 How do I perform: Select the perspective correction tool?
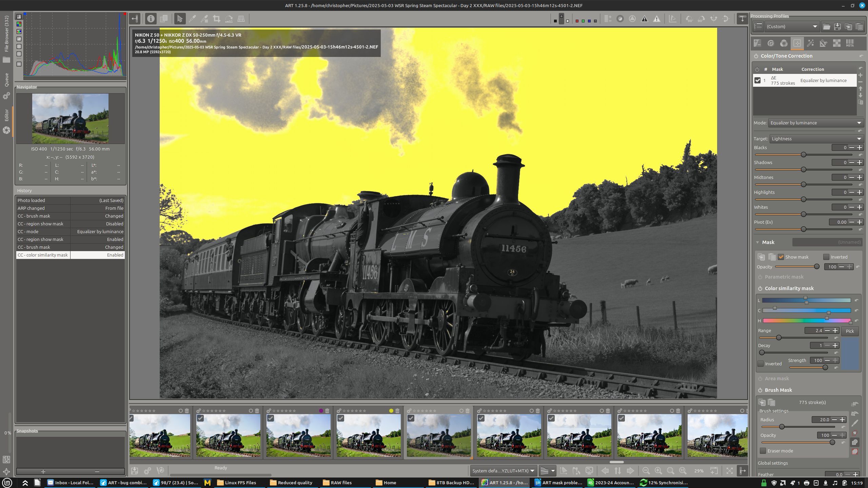[241, 19]
